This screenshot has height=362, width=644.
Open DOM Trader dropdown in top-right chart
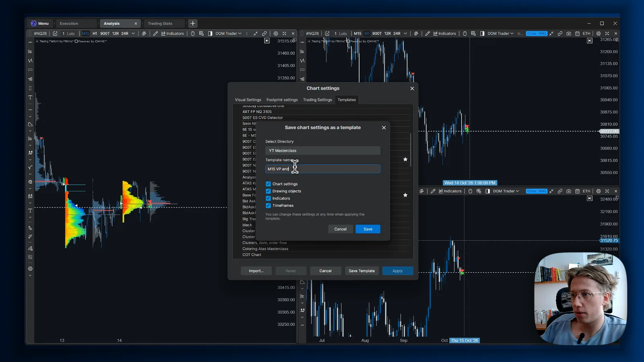(x=500, y=33)
